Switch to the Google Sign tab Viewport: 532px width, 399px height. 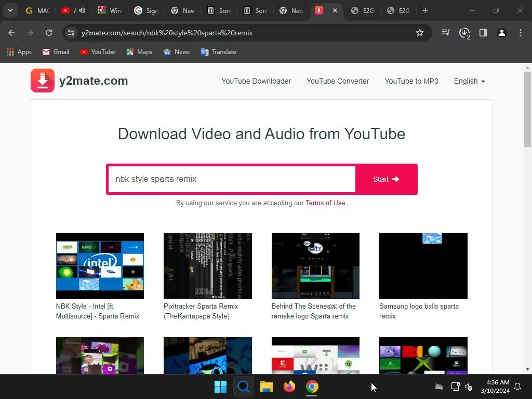[x=146, y=10]
